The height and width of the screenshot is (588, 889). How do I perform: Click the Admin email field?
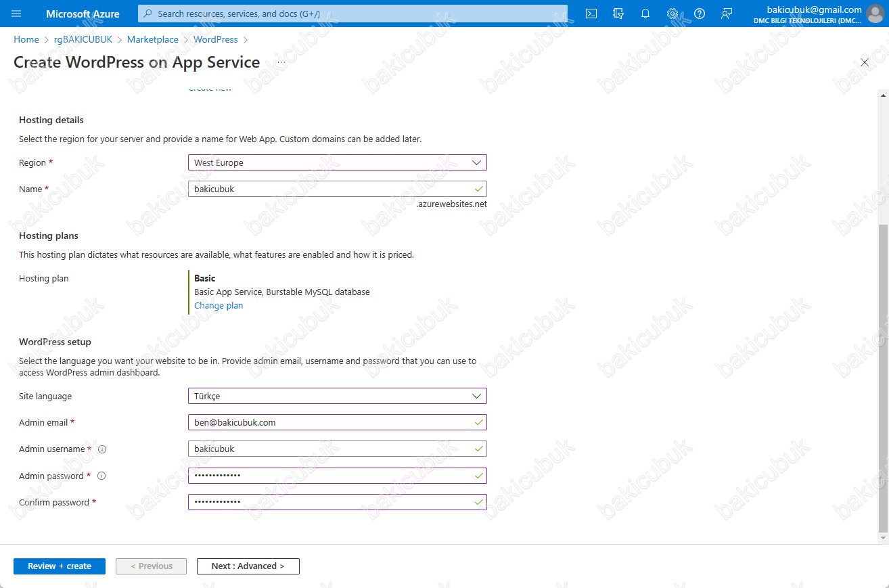(x=338, y=422)
